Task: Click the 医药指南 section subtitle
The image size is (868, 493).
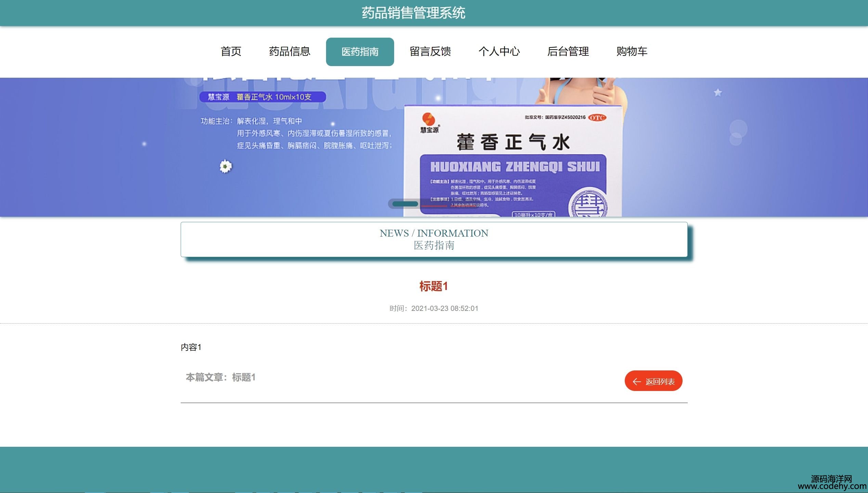Action: pyautogui.click(x=434, y=245)
